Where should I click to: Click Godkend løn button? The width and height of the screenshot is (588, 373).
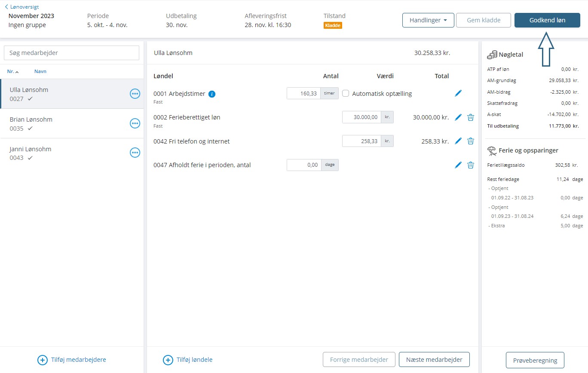click(547, 20)
